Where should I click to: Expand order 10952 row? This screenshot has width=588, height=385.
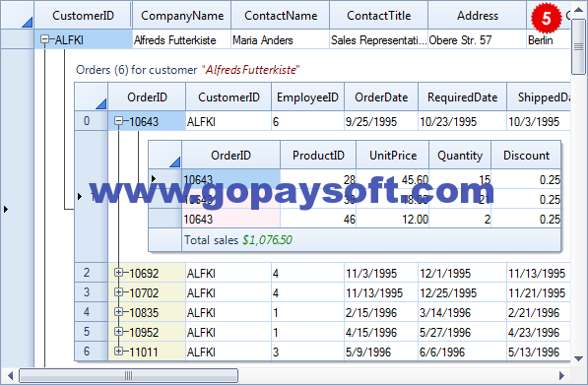click(118, 332)
